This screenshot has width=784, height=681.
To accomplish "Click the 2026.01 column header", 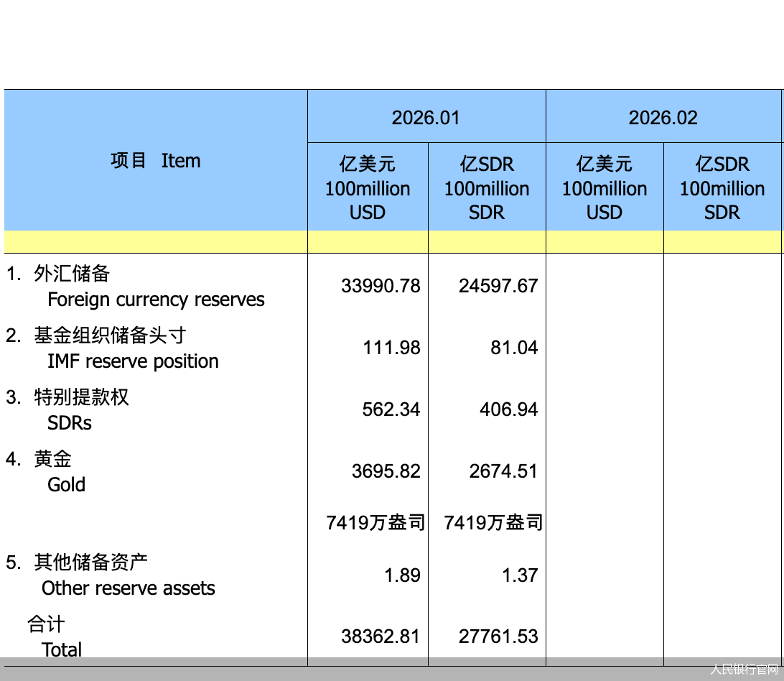I will 426,116.
